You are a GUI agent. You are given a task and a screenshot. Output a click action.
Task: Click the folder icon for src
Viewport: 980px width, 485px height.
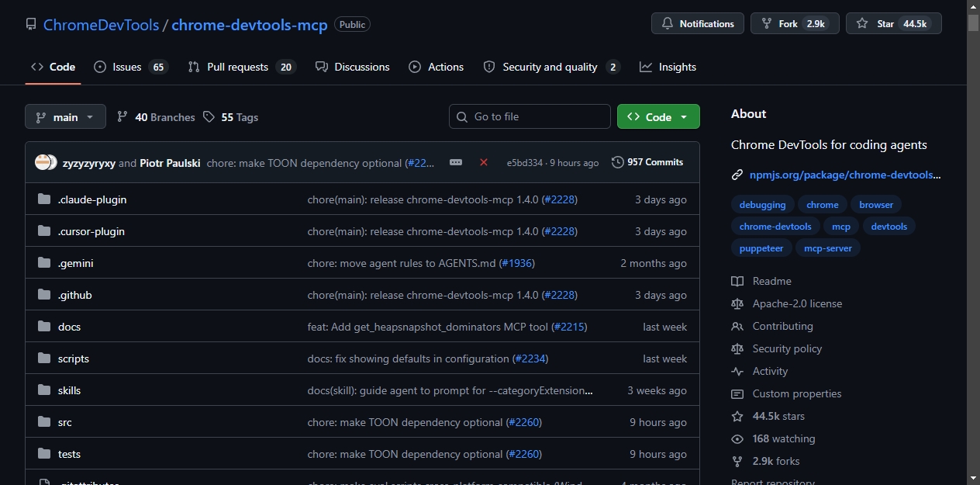(44, 422)
